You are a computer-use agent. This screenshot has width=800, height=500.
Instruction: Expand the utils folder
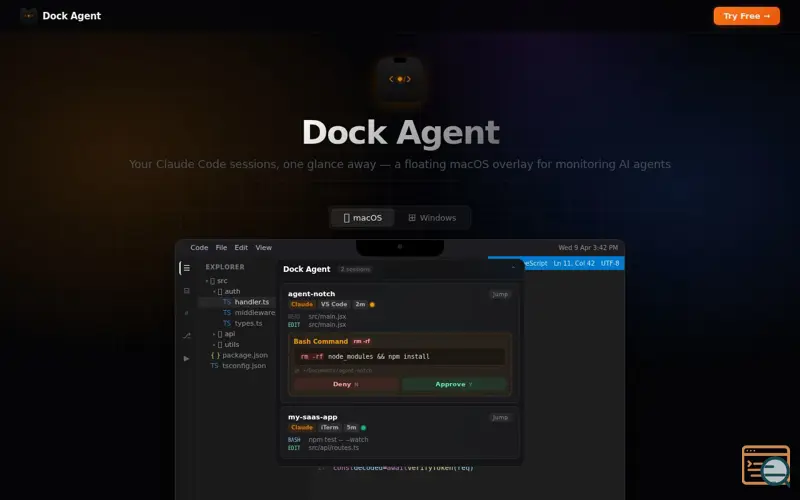coord(226,344)
